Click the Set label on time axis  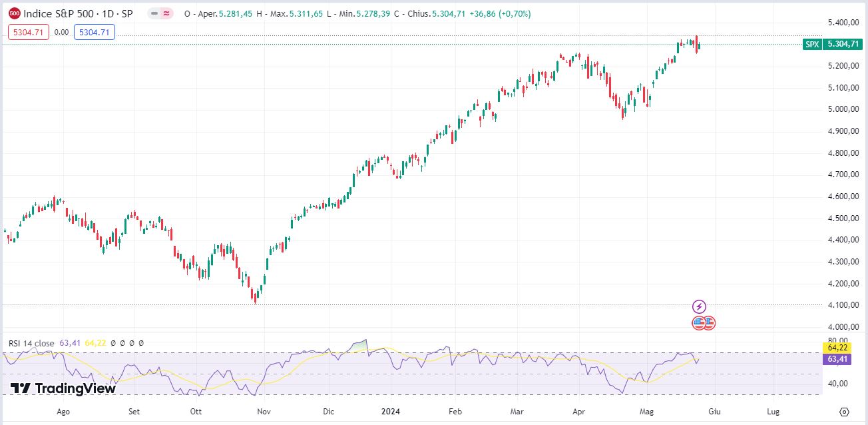134,412
